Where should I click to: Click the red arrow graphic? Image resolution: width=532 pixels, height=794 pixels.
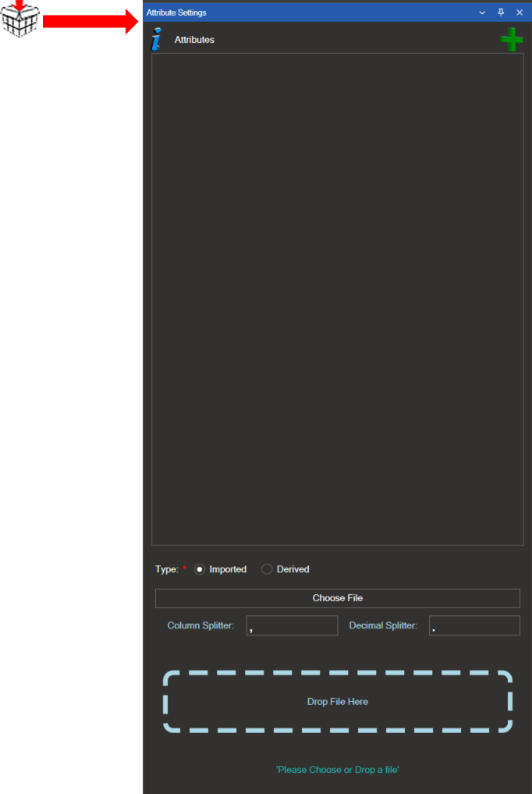tap(90, 22)
